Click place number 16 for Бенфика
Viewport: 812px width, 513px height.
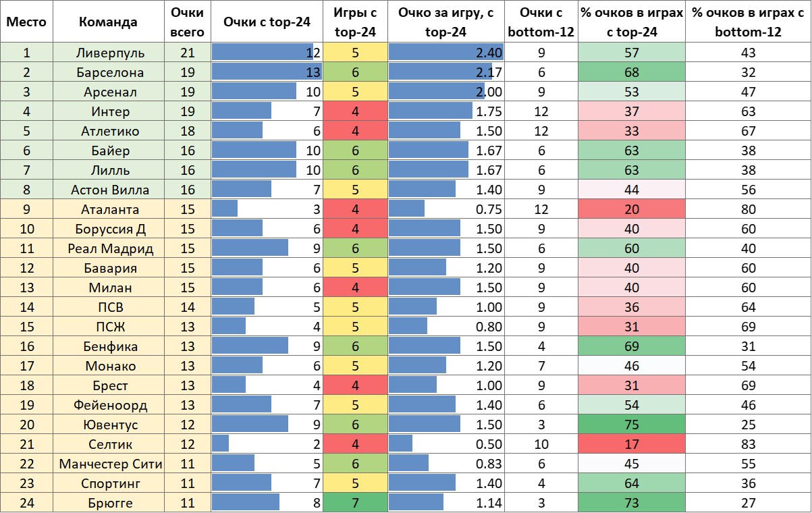click(x=26, y=346)
